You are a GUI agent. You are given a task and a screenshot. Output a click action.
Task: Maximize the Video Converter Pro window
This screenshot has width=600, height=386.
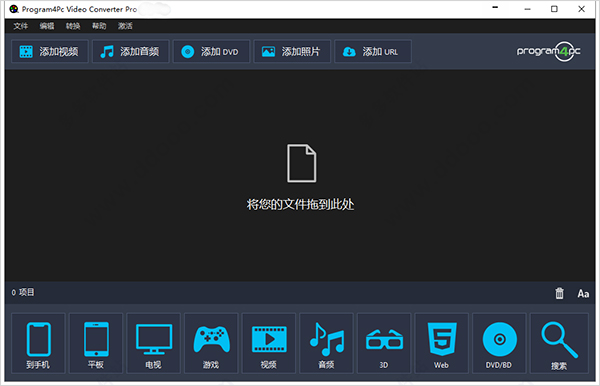[x=554, y=9]
